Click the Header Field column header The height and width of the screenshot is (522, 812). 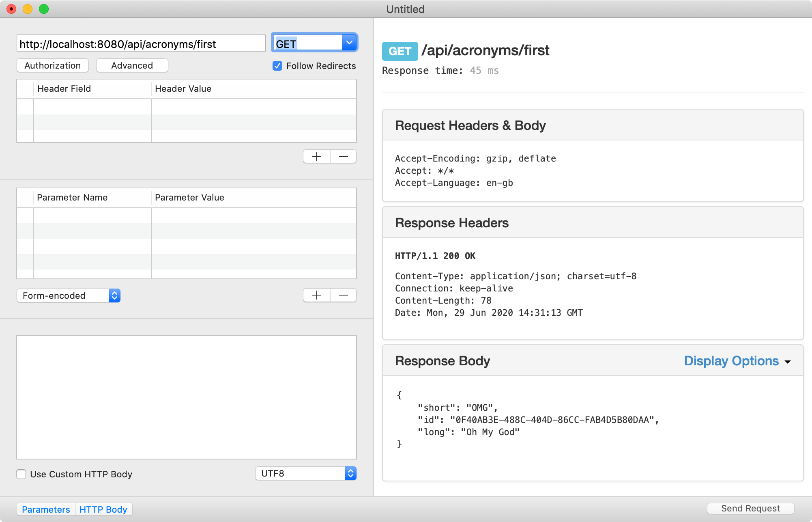click(x=92, y=88)
